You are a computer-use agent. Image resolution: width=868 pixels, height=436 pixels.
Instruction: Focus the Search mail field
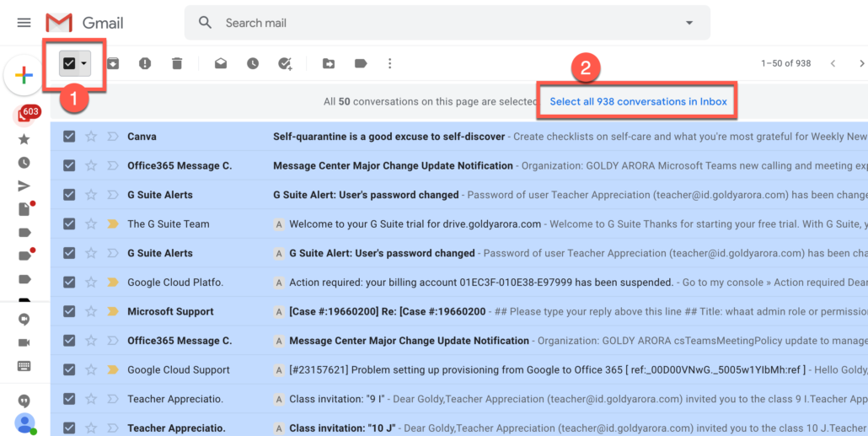[x=448, y=23]
